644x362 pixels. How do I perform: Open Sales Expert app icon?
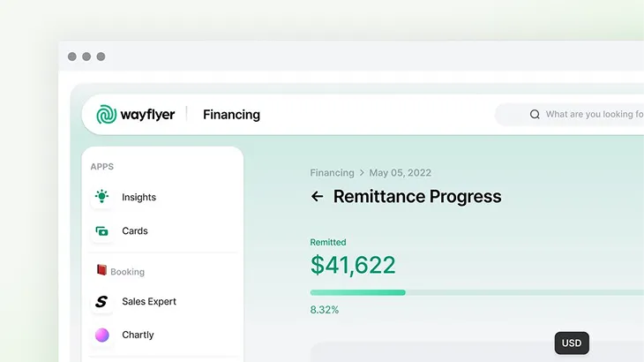pos(101,302)
